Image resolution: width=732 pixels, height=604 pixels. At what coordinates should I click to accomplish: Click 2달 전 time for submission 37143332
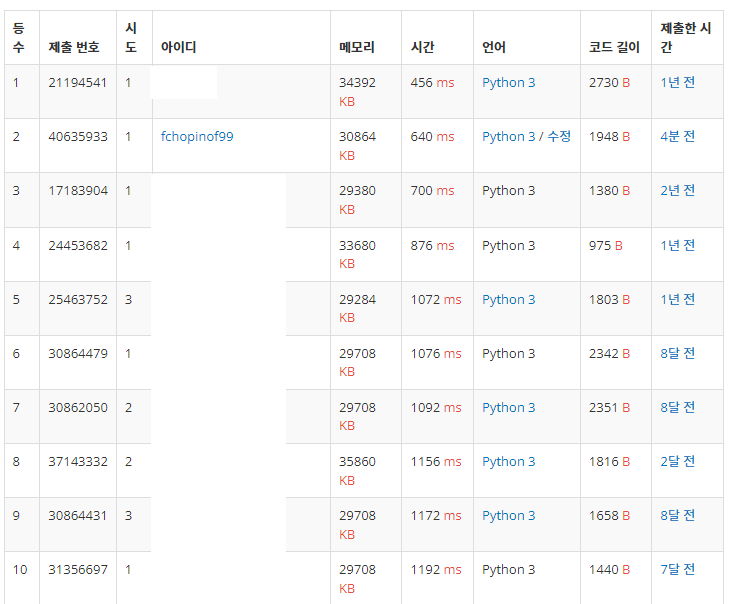tap(677, 462)
